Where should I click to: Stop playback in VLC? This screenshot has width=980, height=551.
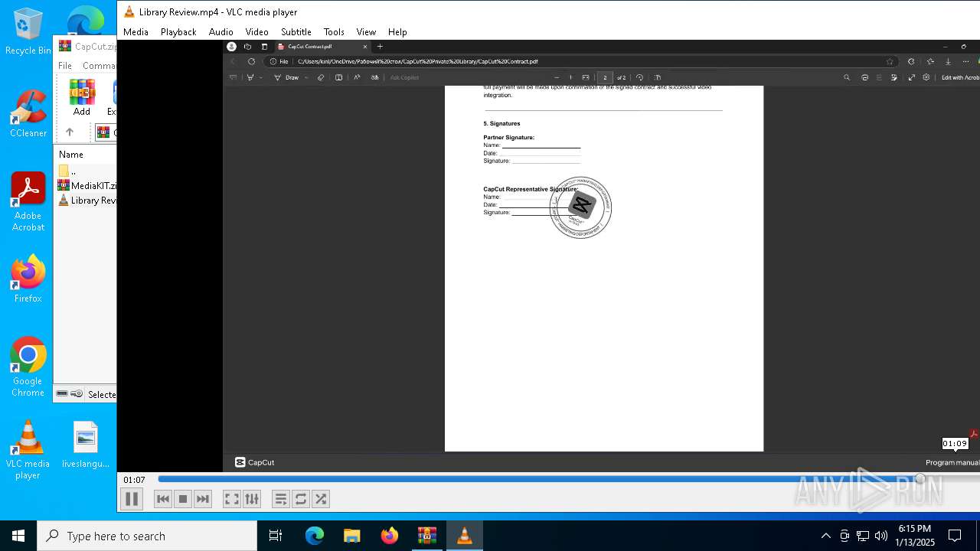click(x=183, y=499)
